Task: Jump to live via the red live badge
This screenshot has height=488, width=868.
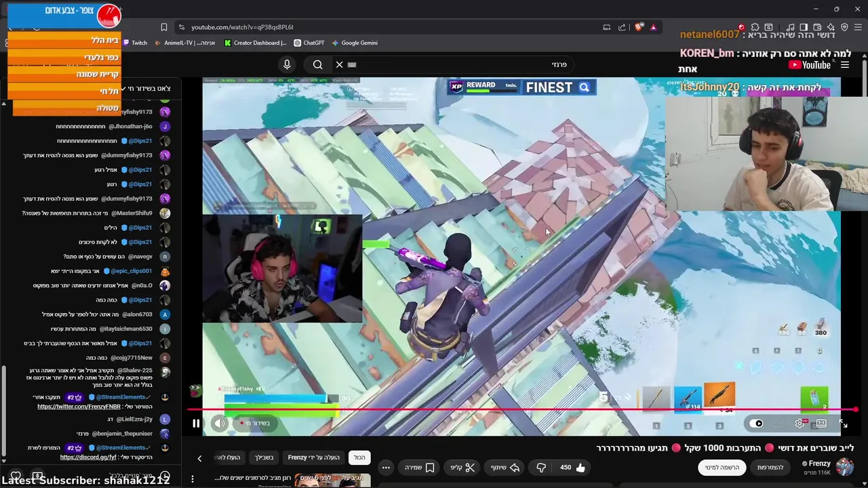Action: pos(255,424)
